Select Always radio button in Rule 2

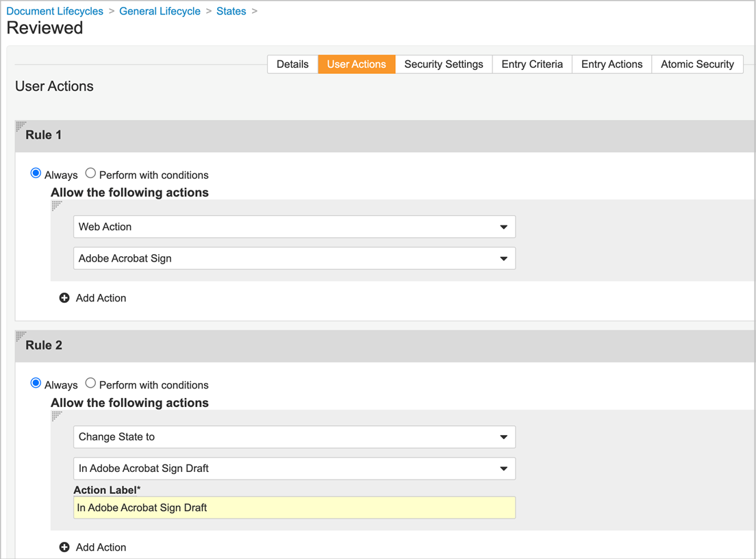(36, 384)
